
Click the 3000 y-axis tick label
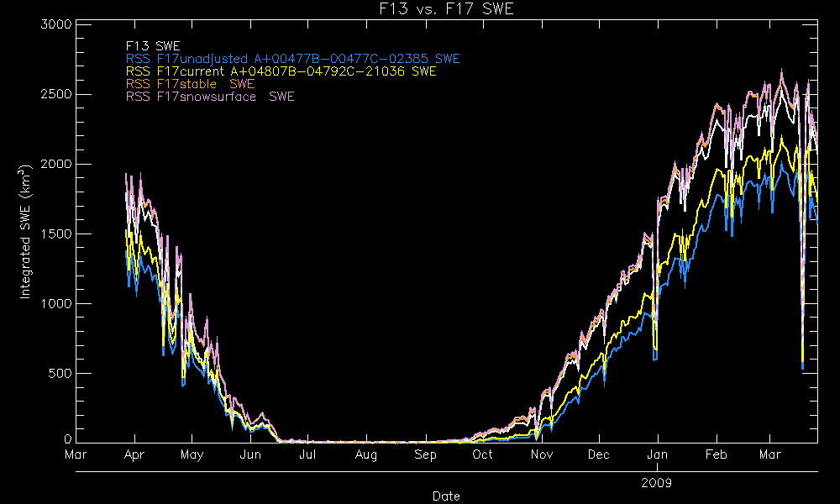tap(55, 24)
